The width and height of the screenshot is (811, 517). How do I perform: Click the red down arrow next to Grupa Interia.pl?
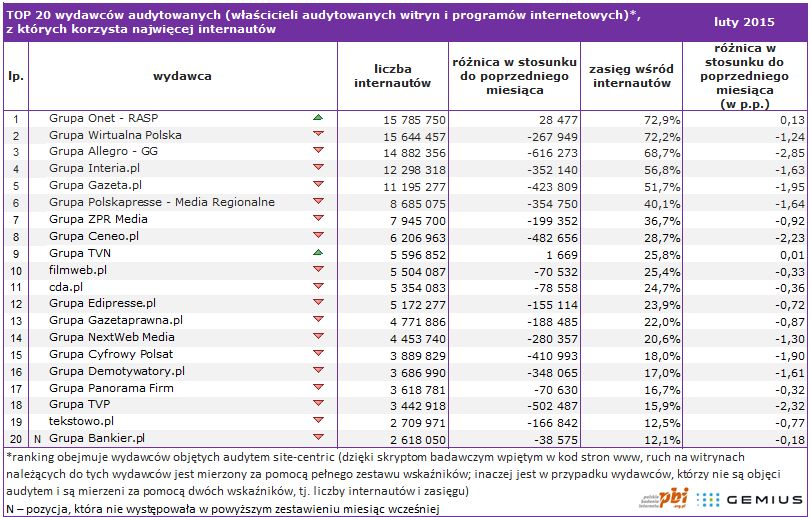click(318, 168)
